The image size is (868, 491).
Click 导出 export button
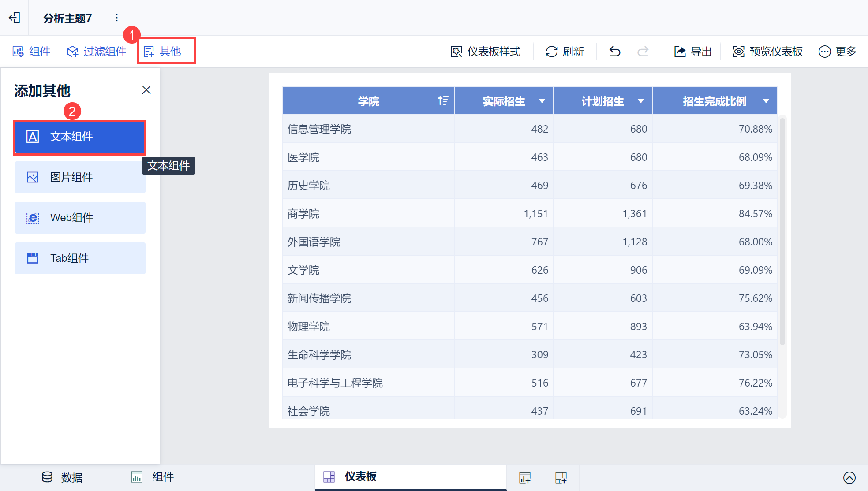[692, 52]
